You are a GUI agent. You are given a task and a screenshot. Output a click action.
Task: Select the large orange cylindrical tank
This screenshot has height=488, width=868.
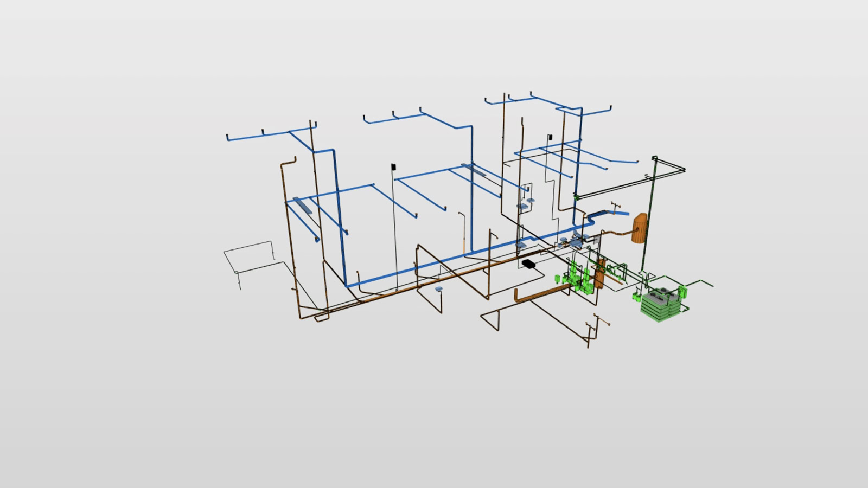(x=639, y=228)
